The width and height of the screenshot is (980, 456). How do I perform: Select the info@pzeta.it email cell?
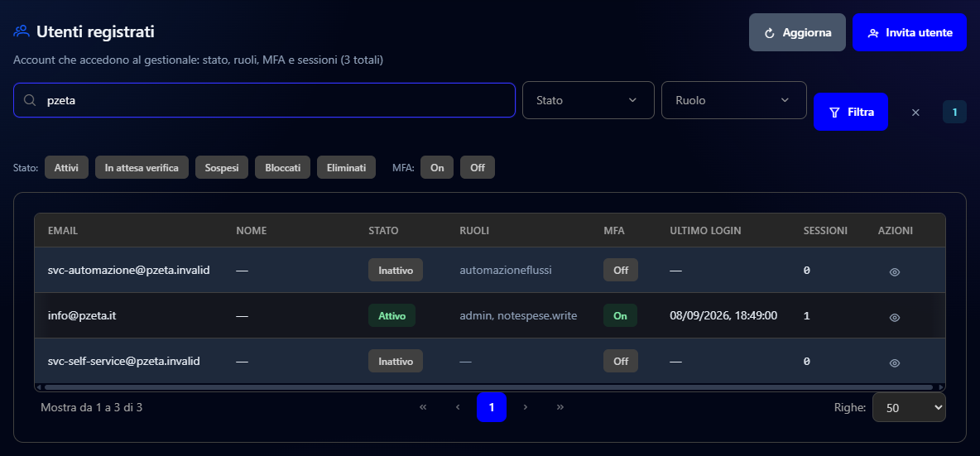click(x=82, y=315)
